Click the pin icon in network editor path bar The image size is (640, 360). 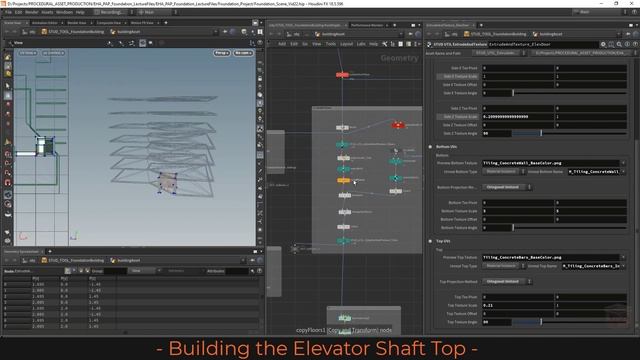click(x=410, y=34)
